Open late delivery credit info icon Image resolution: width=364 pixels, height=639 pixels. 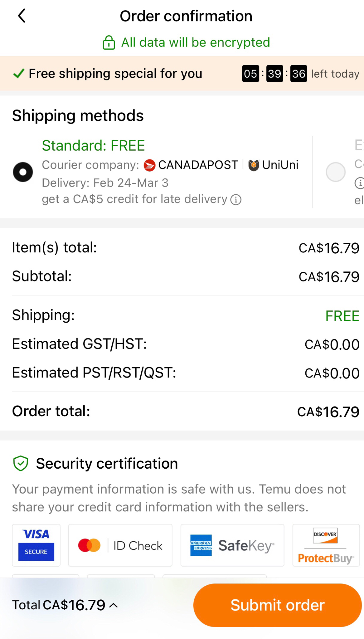click(236, 199)
